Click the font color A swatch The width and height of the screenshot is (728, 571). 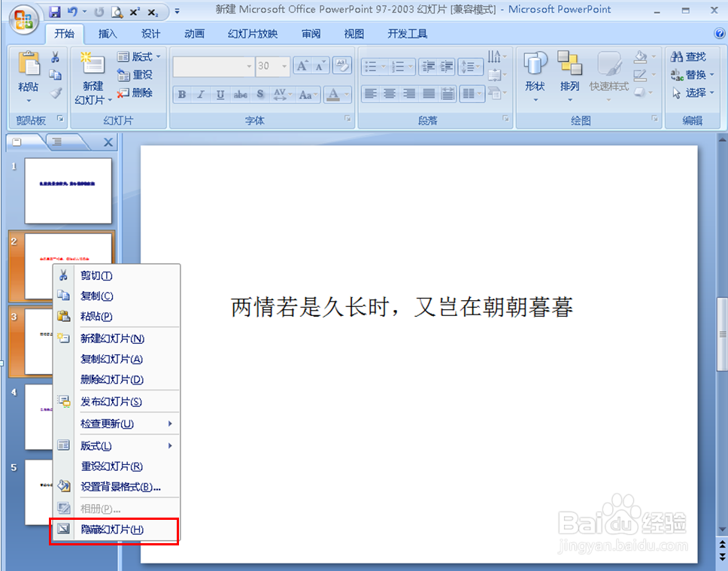pyautogui.click(x=333, y=95)
